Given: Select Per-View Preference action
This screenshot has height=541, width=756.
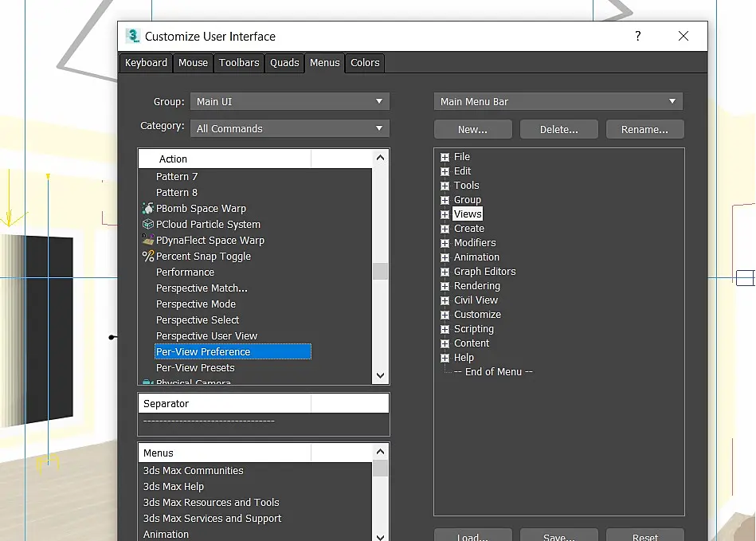Looking at the screenshot, I should 233,351.
